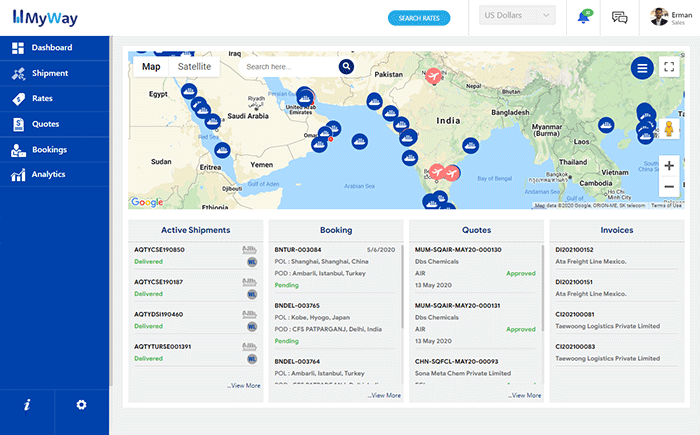Viewport: 700px width, 435px height.
Task: Open map Terms of Use link
Action: [666, 205]
